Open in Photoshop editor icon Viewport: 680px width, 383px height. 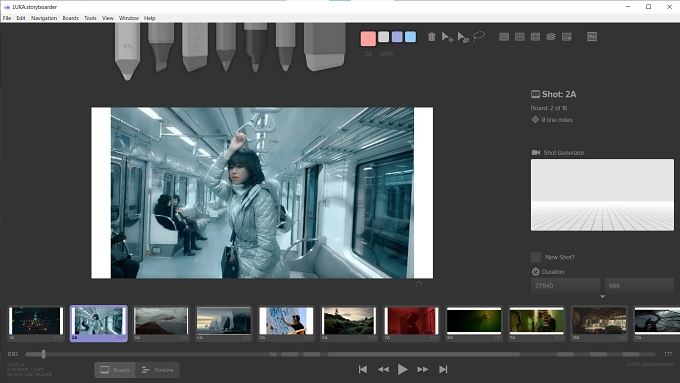tap(592, 37)
